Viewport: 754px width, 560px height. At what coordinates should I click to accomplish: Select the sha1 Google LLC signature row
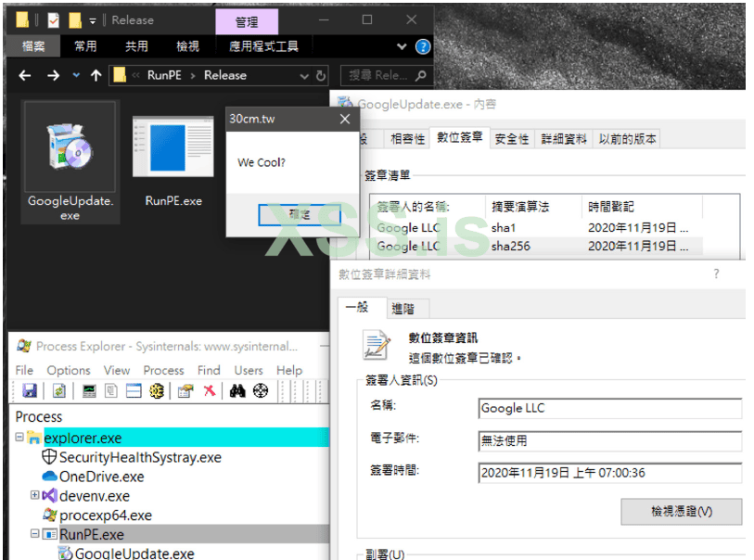coord(536,227)
